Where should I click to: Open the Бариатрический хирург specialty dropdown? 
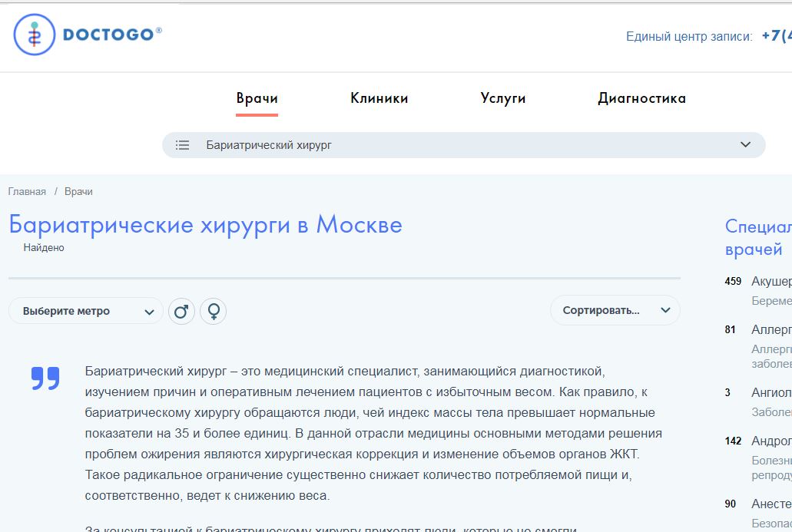(464, 145)
